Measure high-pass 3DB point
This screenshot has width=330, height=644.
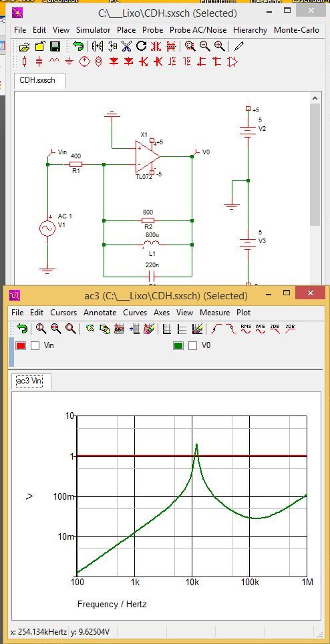(x=290, y=329)
